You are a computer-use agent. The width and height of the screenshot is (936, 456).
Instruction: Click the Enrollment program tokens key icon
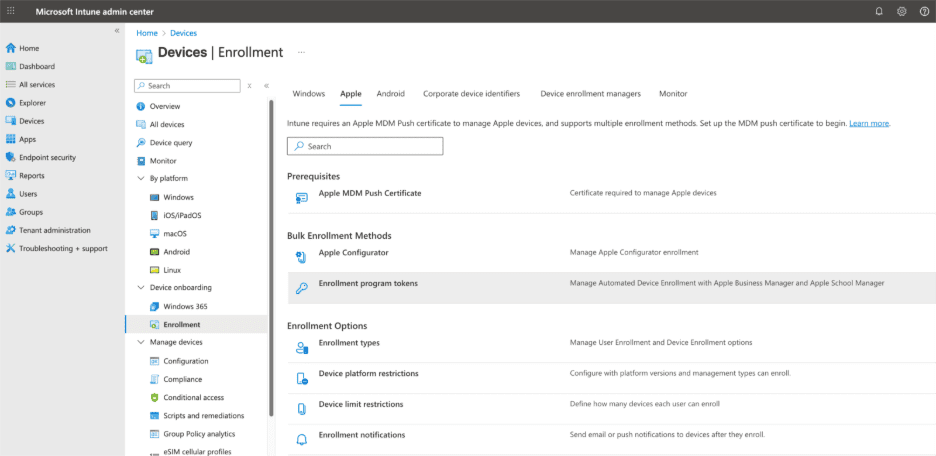301,288
